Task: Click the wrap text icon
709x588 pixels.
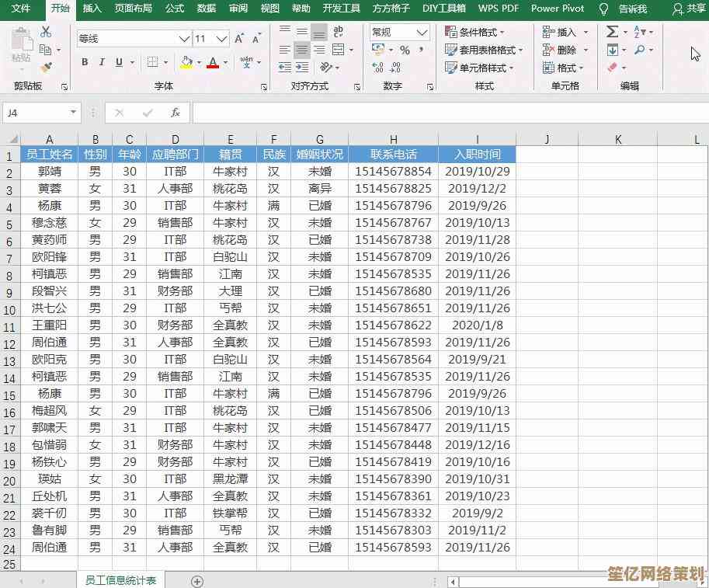Action: pyautogui.click(x=339, y=32)
